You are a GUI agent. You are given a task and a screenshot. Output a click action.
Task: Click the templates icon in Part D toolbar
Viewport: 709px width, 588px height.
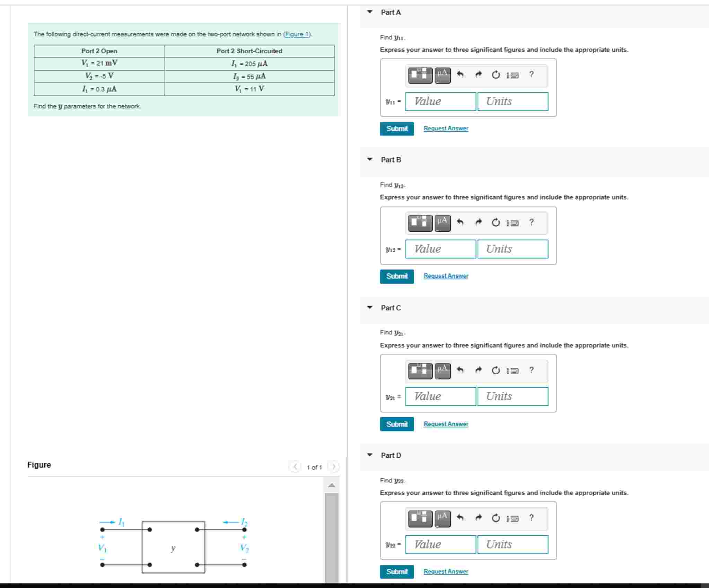tap(420, 518)
